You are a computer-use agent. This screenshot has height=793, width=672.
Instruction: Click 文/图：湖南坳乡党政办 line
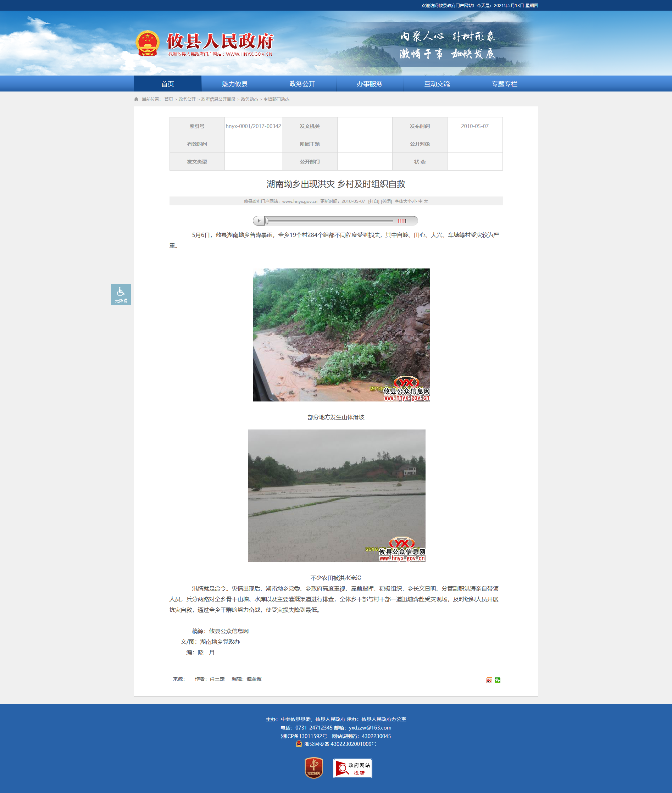pos(210,642)
